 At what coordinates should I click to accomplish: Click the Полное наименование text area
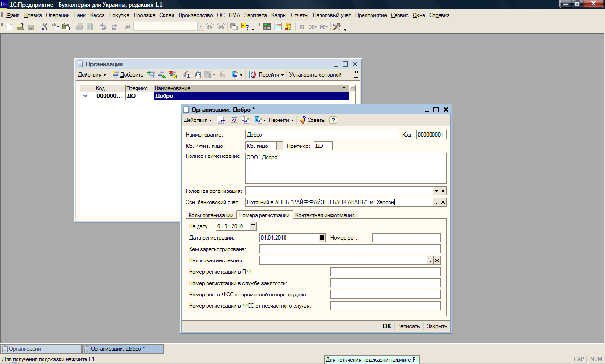click(346, 168)
